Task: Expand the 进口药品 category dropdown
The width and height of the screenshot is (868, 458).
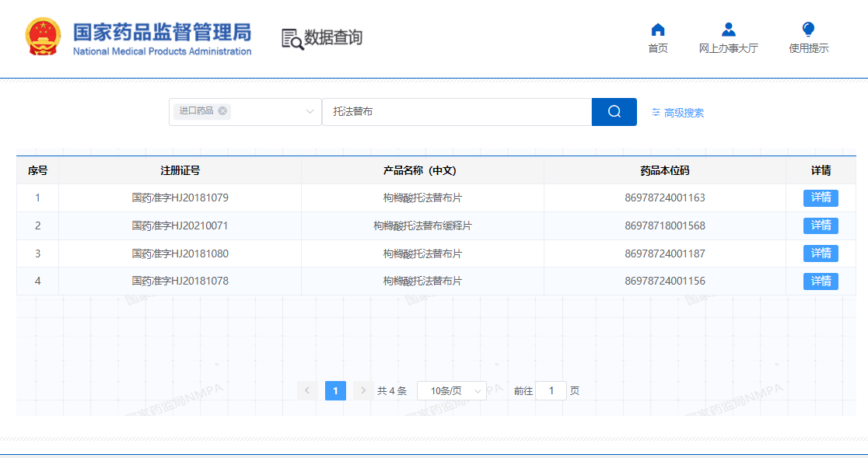Action: [310, 112]
